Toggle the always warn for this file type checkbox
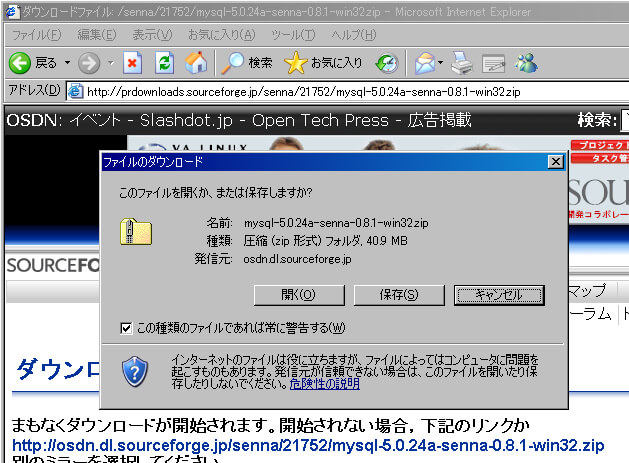The image size is (629, 463). 126,327
